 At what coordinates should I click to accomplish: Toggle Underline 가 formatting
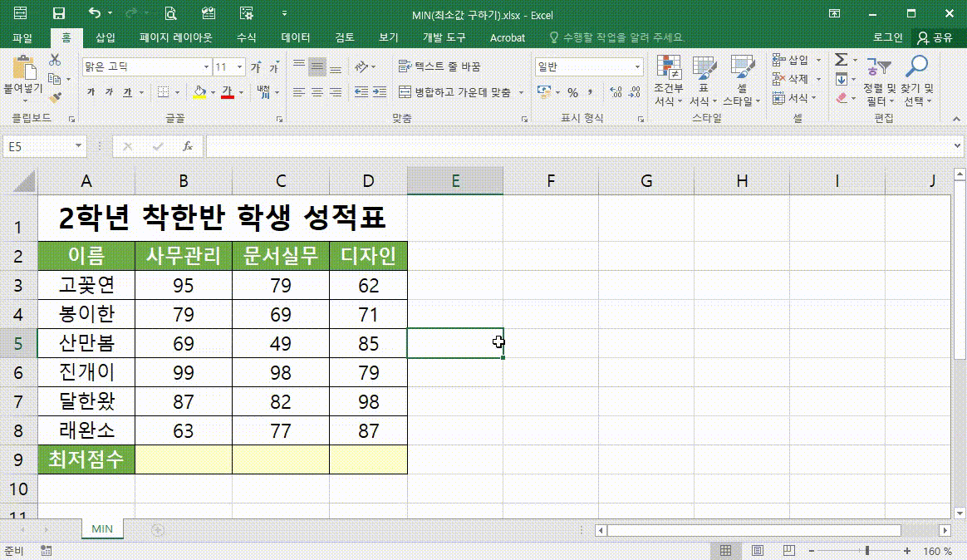[x=127, y=92]
